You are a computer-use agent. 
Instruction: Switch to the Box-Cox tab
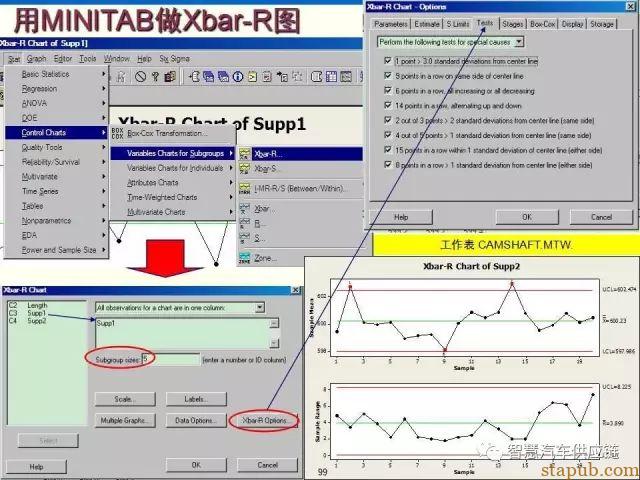(x=542, y=24)
